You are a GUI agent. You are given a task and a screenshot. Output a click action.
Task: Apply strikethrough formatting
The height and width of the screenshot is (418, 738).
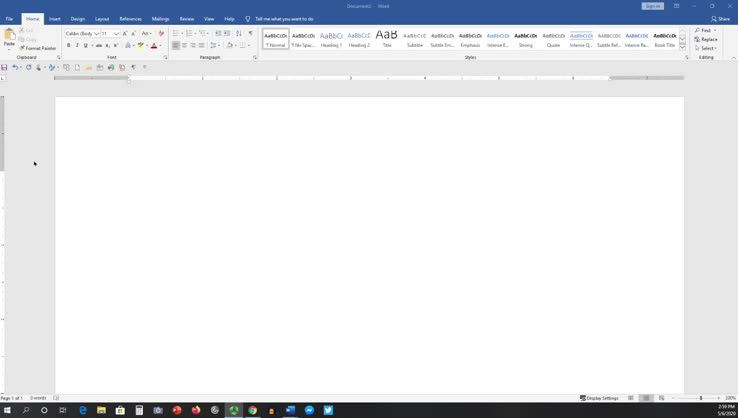point(99,46)
